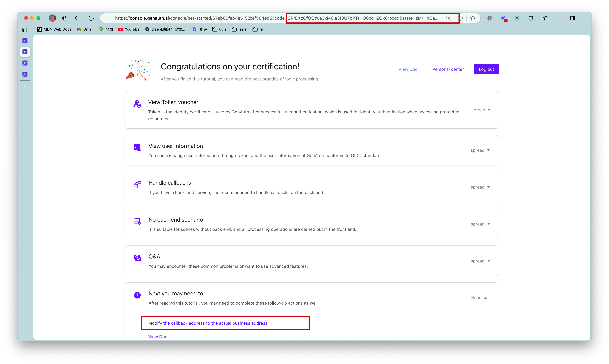Open browser three-dot settings menu
The height and width of the screenshot is (364, 609).
click(559, 18)
